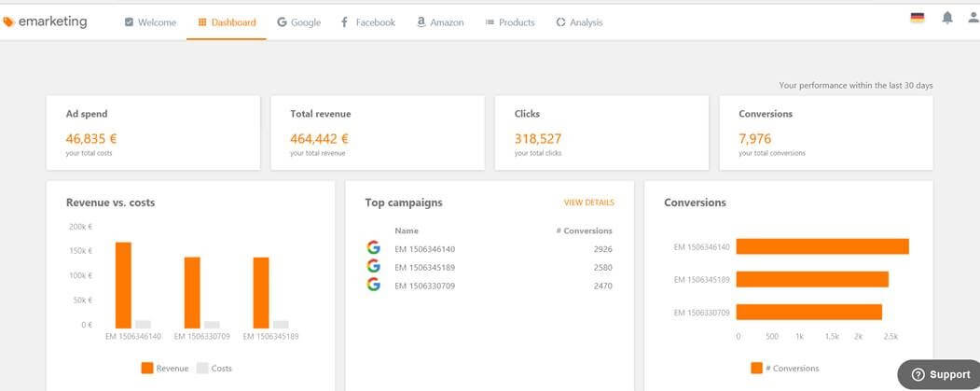980x391 pixels.
Task: Select campaign name EM 1506346140 in table
Action: coord(425,249)
